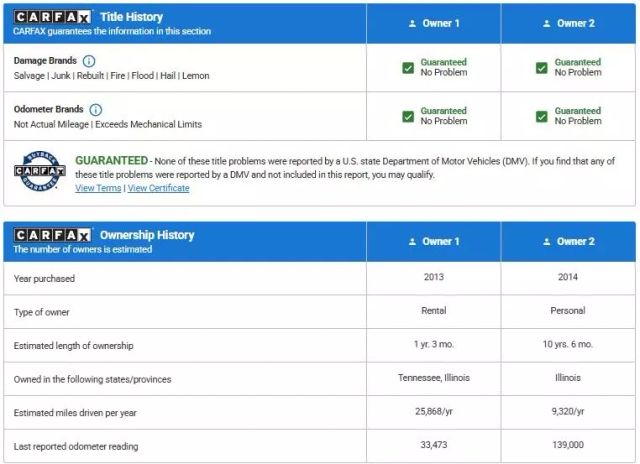Click person icon beside Owner 2 in Title History

(x=547, y=24)
